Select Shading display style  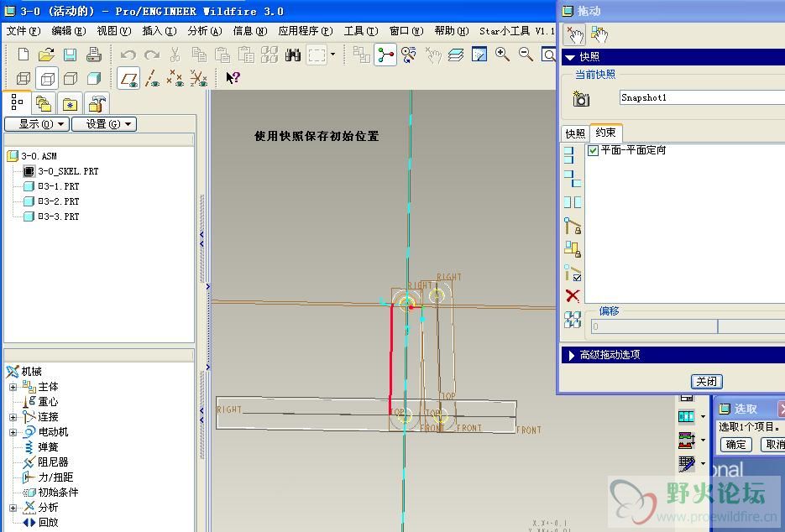point(94,78)
